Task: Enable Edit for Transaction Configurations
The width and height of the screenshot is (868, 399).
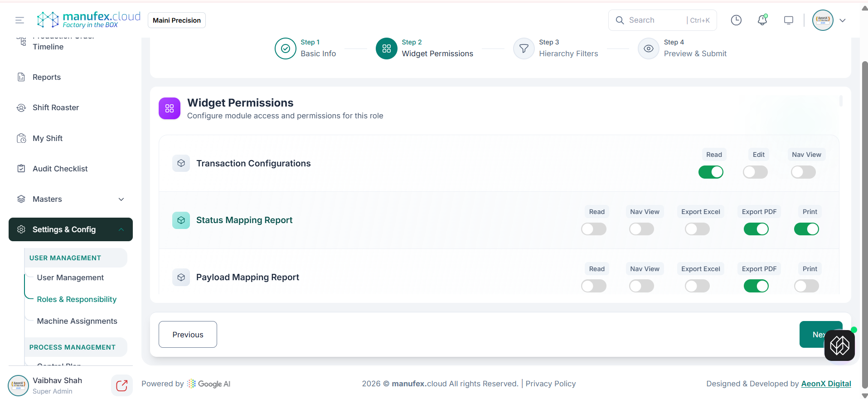Action: 755,172
